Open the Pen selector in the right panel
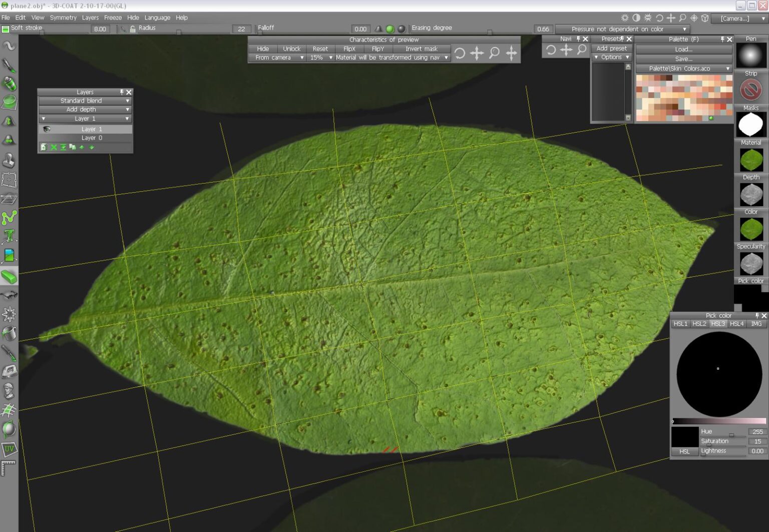The width and height of the screenshot is (769, 532). 750,55
